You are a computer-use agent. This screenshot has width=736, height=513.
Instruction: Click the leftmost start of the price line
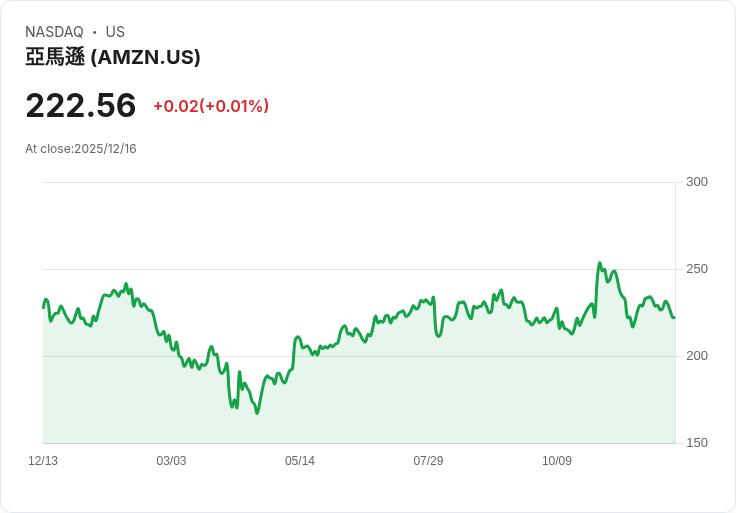click(43, 306)
